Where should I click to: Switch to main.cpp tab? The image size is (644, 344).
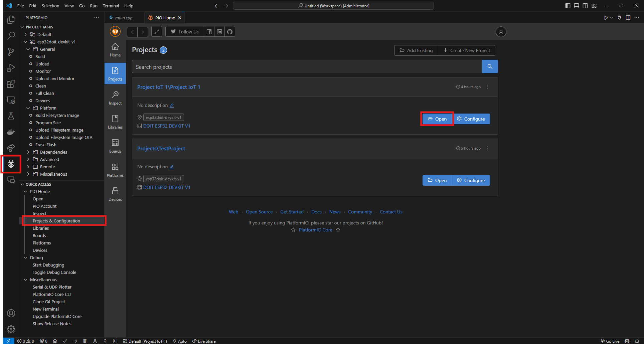pyautogui.click(x=124, y=18)
